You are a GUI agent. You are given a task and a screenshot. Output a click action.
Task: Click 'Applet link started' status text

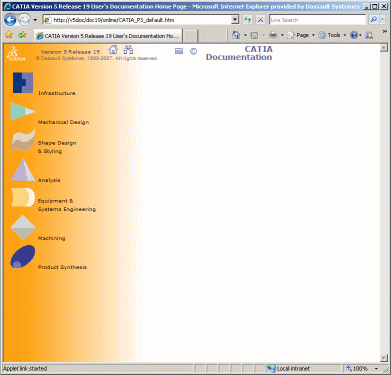(25, 368)
